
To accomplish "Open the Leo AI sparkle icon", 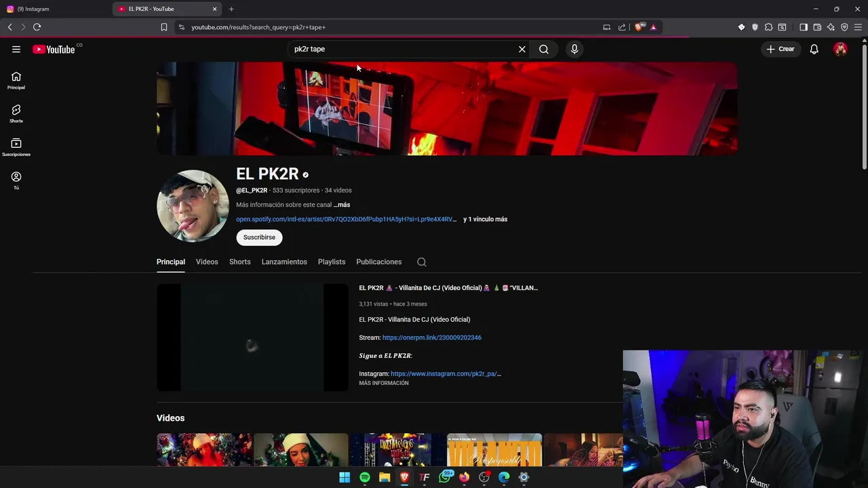I will pos(831,27).
